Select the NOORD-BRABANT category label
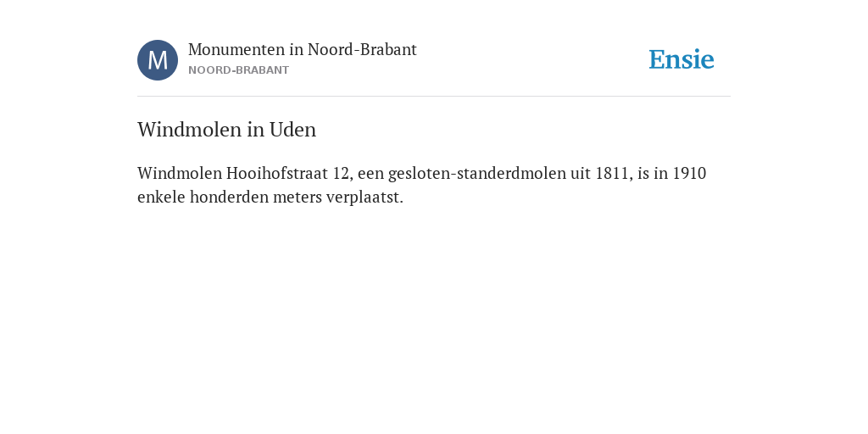Viewport: 868px width, 434px height. click(x=238, y=70)
